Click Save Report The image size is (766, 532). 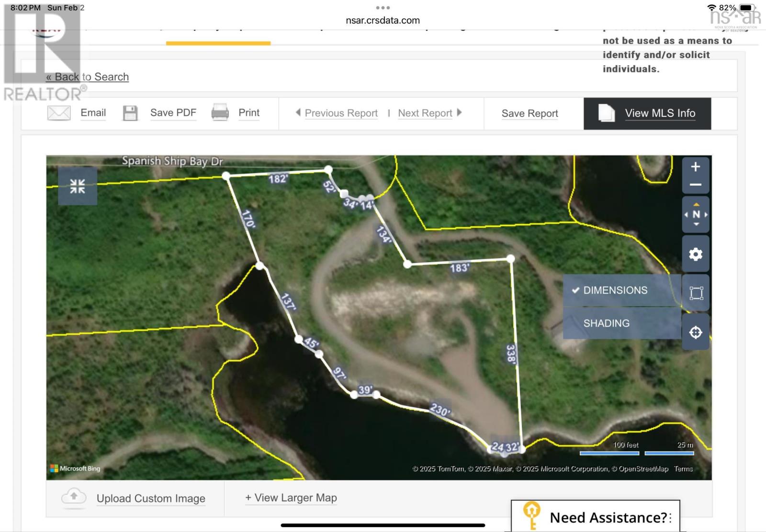pyautogui.click(x=529, y=114)
